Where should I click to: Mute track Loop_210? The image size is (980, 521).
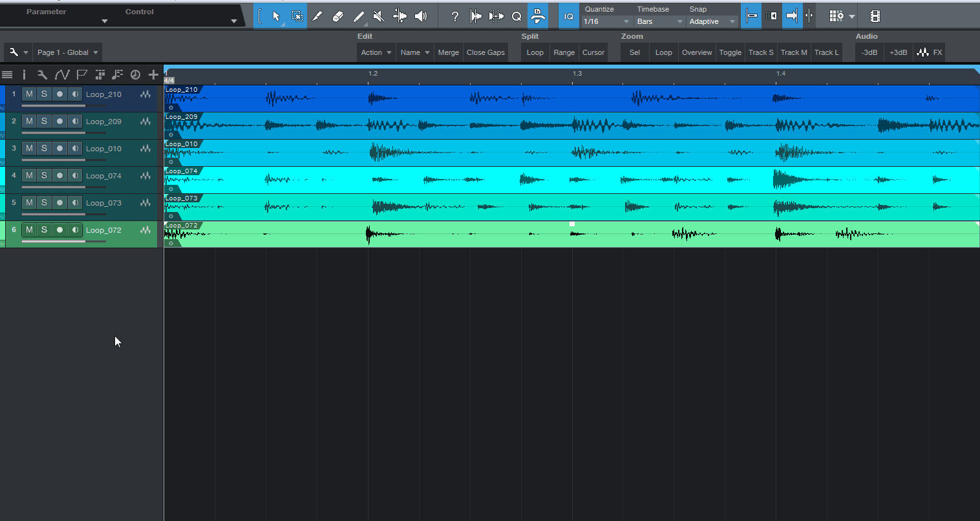[29, 94]
